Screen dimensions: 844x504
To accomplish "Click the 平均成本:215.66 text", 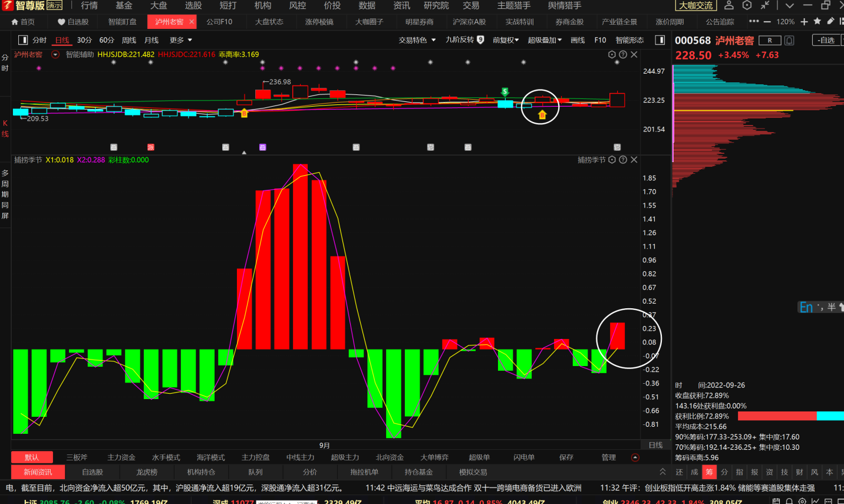I will [x=701, y=427].
